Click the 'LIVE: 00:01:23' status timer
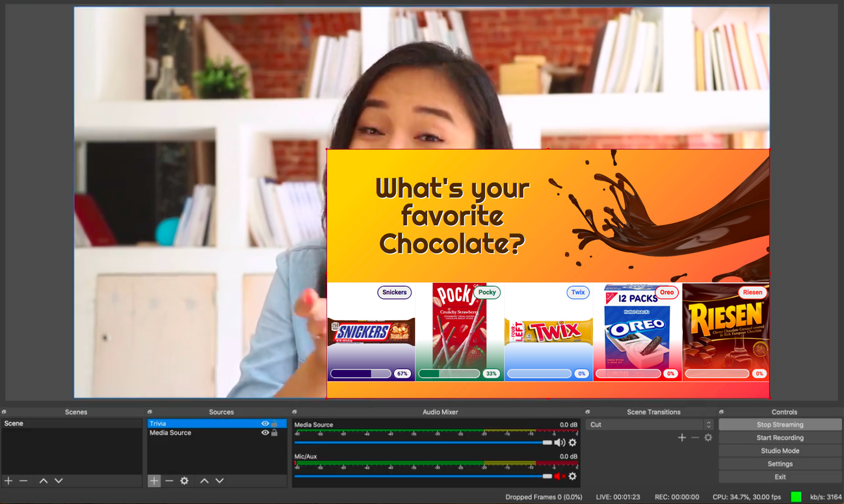 click(x=618, y=497)
